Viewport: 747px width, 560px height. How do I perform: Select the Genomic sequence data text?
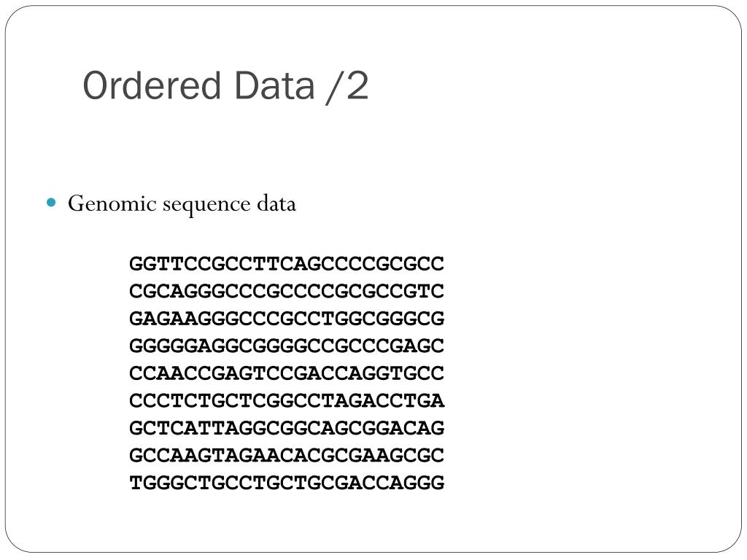(182, 204)
